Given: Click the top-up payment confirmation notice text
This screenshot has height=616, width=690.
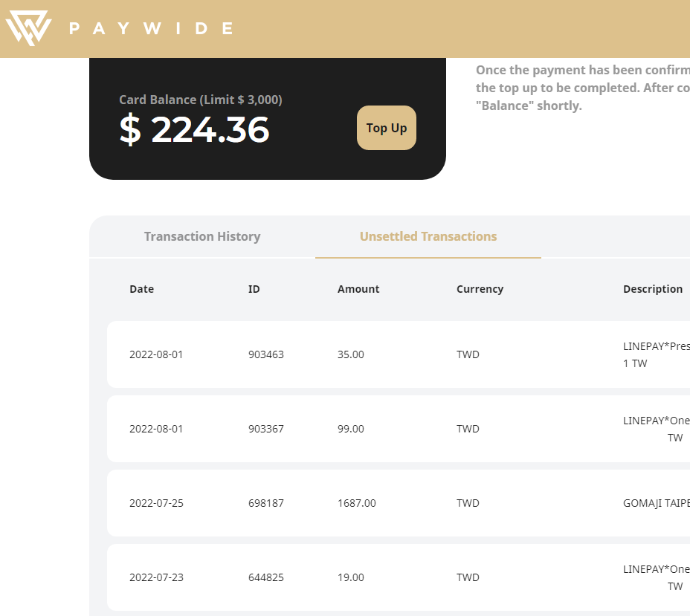Looking at the screenshot, I should [x=583, y=88].
